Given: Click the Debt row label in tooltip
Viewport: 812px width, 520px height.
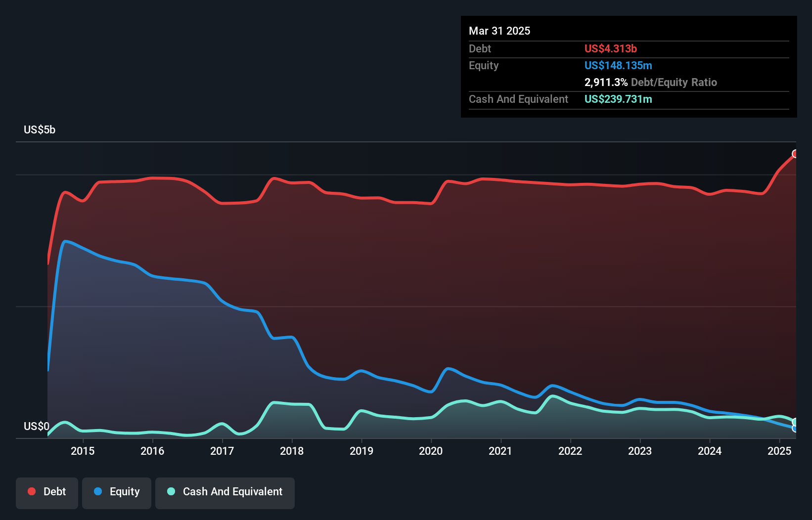Looking at the screenshot, I should click(x=480, y=48).
